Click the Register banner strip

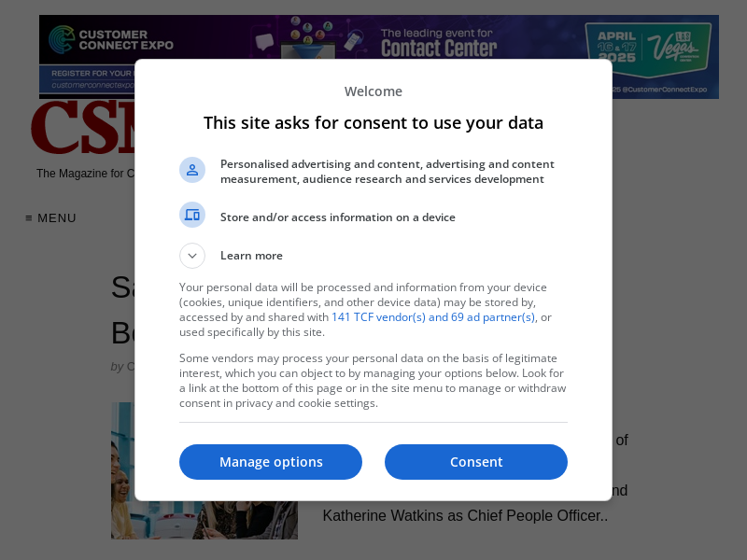coord(89,73)
